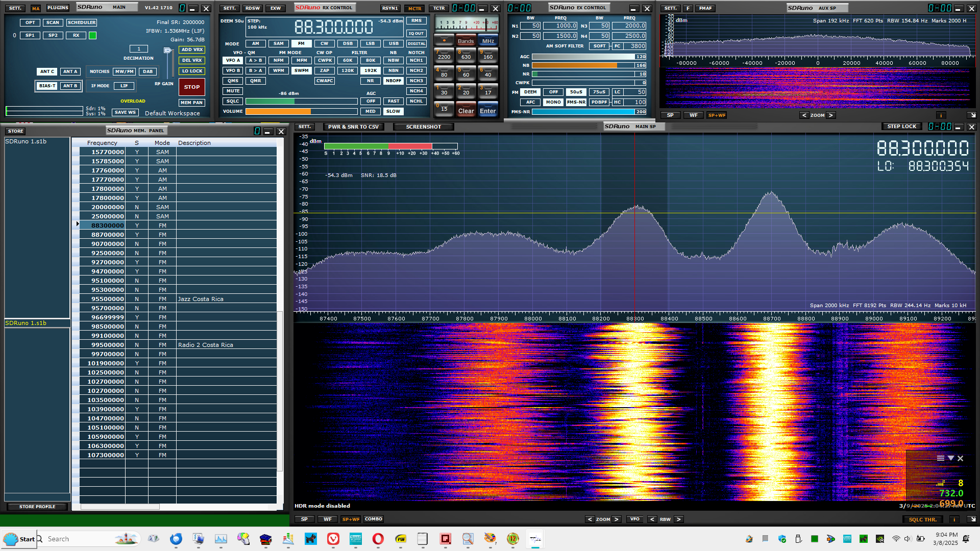Select the 160 band keypad key
Viewport: 980px width, 551px height.
488,55
